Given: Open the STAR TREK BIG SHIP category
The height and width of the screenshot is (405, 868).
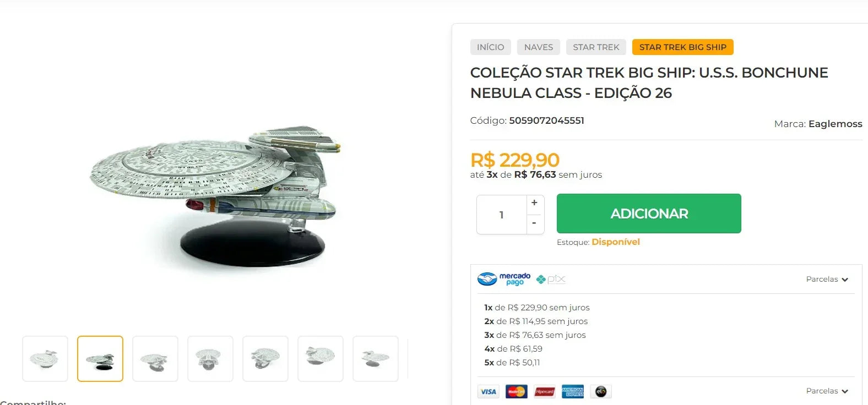Looking at the screenshot, I should click(682, 47).
